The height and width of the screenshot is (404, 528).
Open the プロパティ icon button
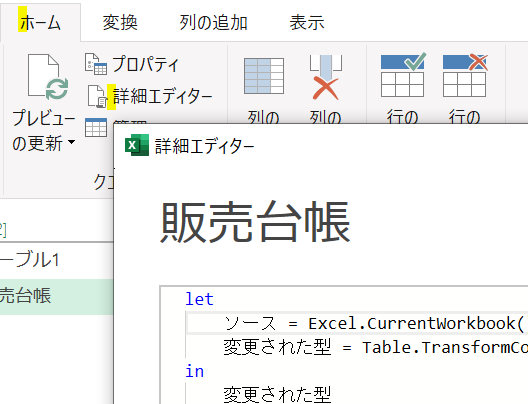tap(96, 64)
